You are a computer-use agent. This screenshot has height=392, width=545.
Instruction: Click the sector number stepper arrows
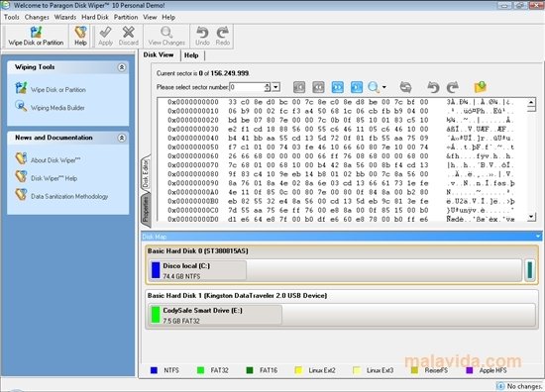point(267,87)
